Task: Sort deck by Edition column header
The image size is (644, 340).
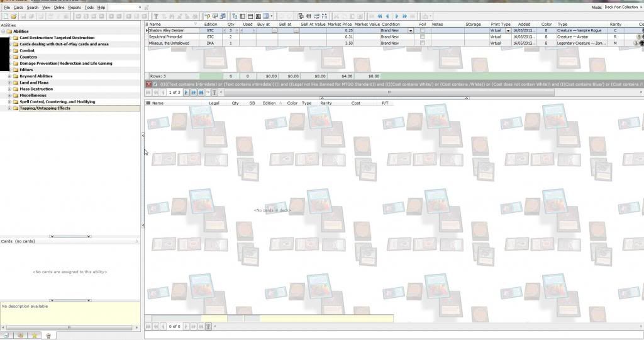Action: 269,103
